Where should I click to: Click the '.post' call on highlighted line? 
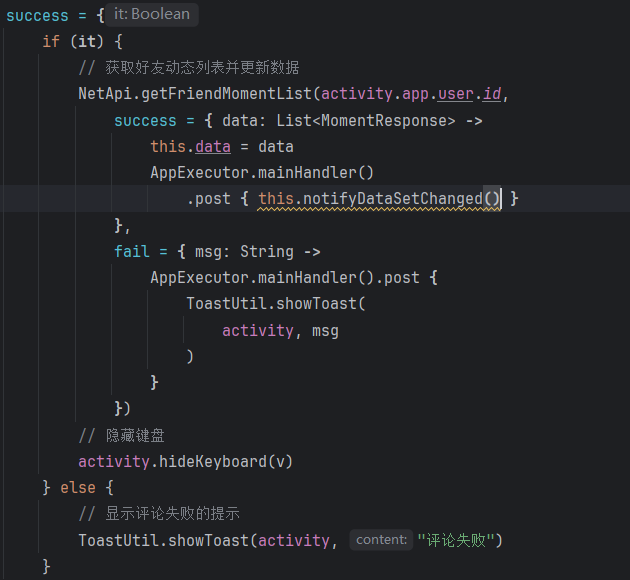coord(209,198)
